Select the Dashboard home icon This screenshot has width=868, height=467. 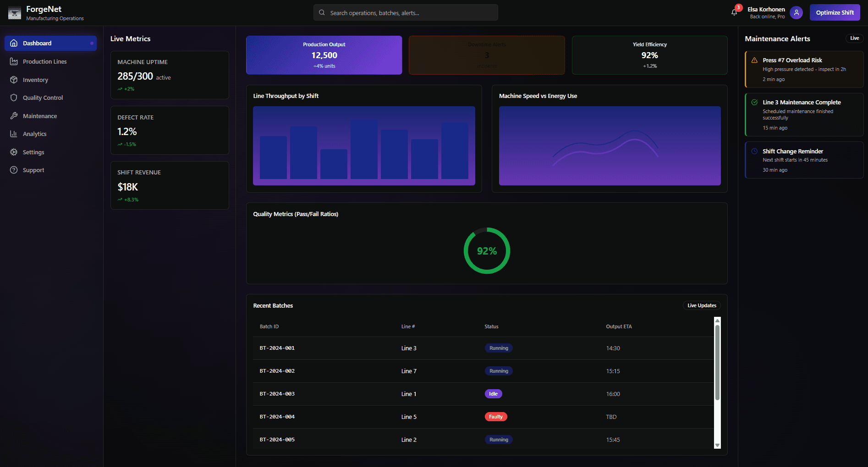click(14, 43)
